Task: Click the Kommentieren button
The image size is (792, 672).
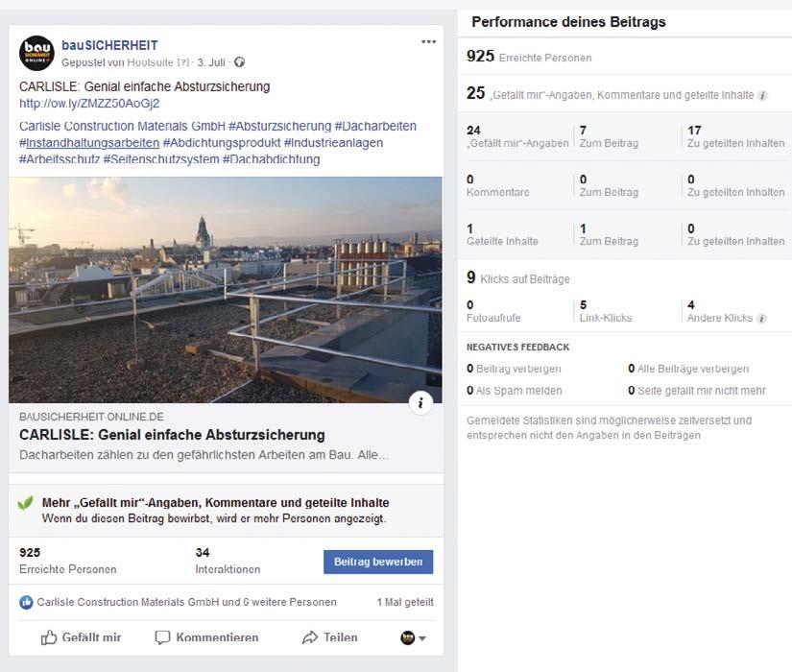Action: [x=206, y=637]
